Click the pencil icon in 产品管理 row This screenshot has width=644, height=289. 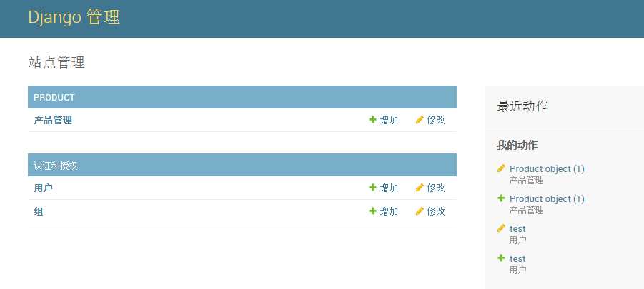(420, 120)
